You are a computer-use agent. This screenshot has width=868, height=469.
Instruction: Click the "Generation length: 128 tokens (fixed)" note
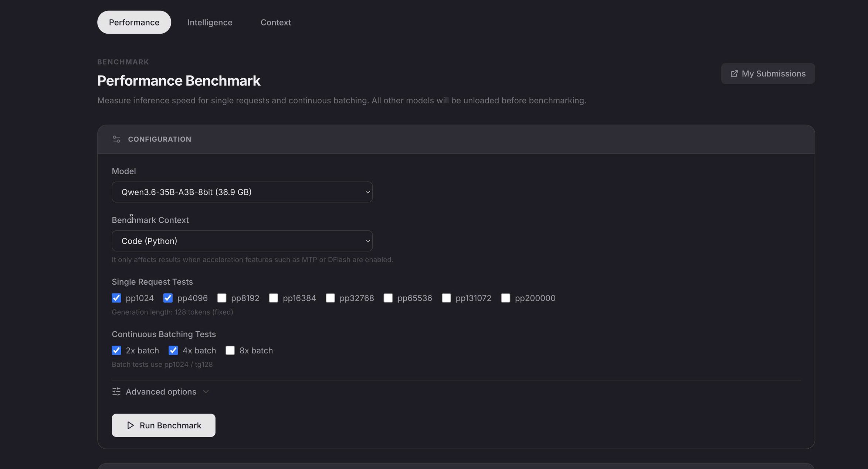pyautogui.click(x=172, y=312)
